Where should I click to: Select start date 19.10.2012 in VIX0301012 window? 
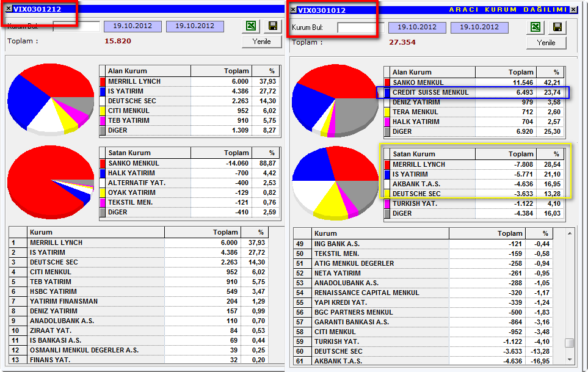(417, 27)
